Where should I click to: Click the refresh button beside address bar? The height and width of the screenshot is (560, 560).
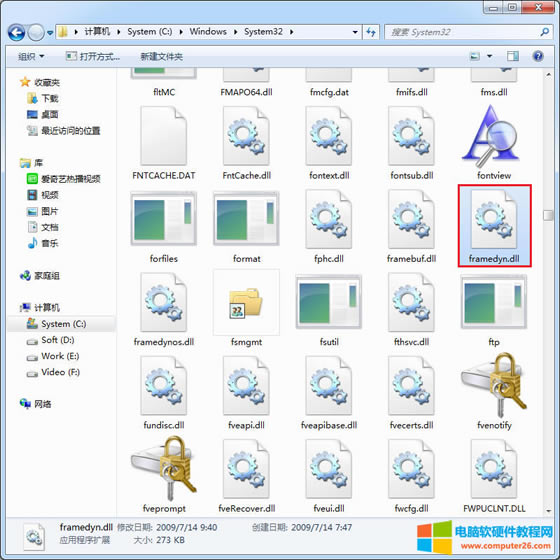pyautogui.click(x=371, y=32)
